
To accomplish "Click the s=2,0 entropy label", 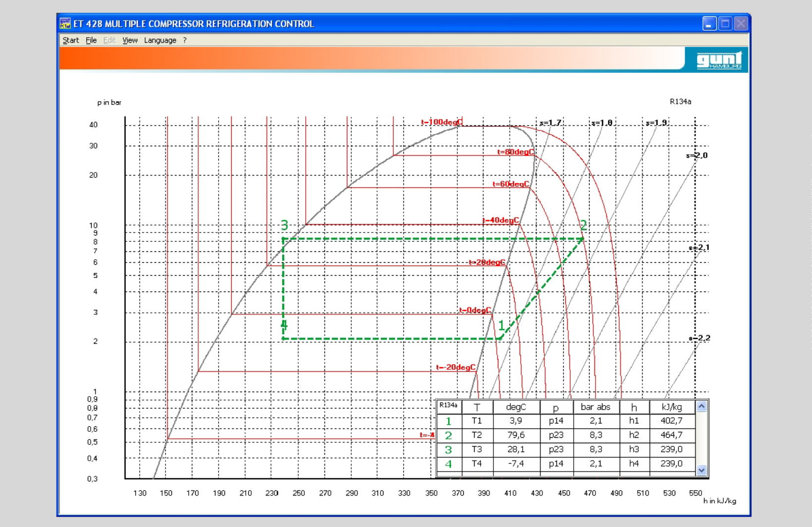I will [x=697, y=156].
